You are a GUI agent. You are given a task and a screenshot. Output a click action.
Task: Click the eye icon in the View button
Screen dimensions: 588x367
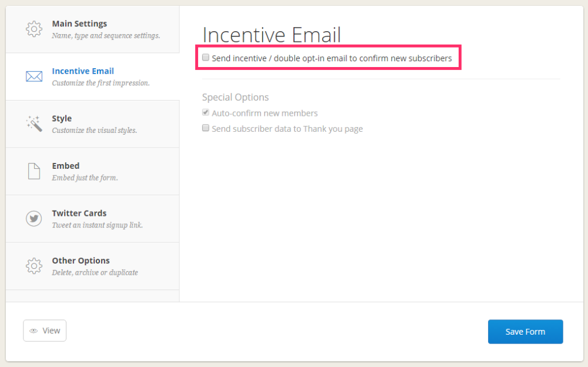[34, 331]
